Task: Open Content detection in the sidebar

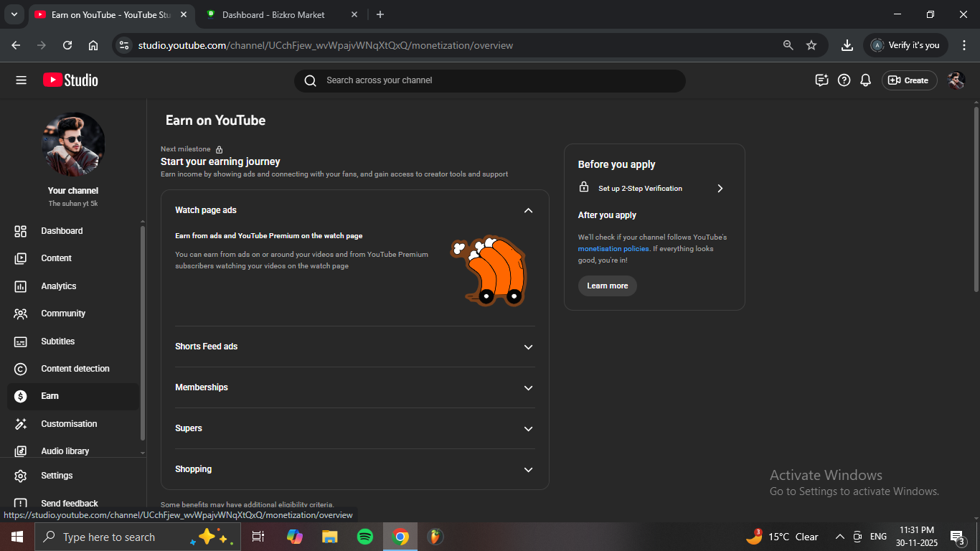Action: click(75, 369)
